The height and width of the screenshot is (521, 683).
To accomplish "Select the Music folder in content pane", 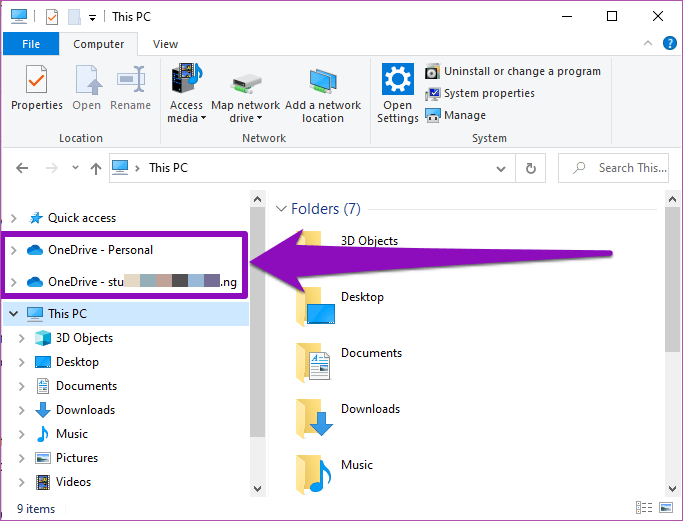I will tap(335, 475).
